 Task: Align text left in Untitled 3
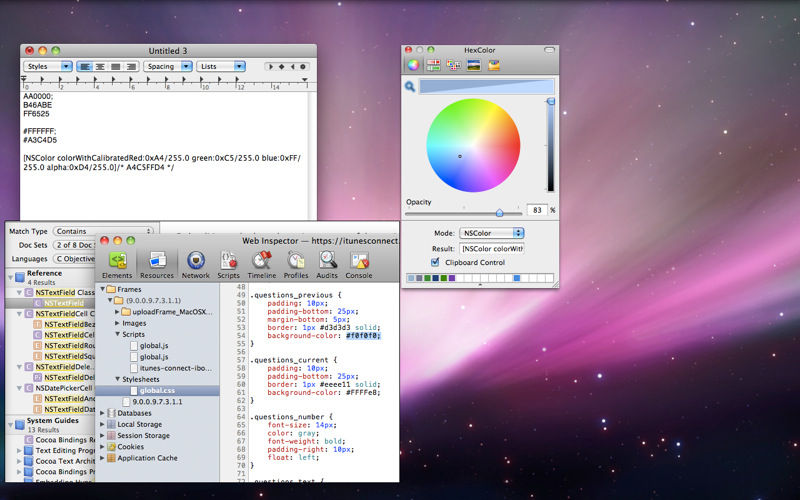85,66
